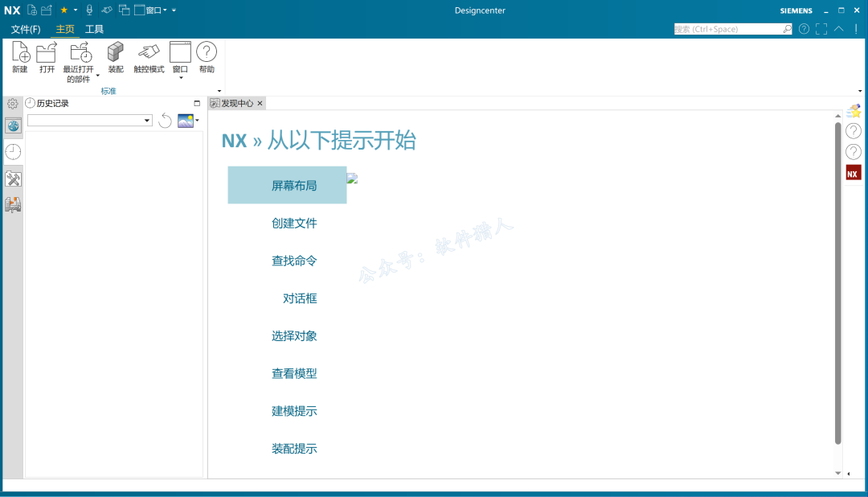
Task: Open the 窗口 dropdown in the title bar
Action: [x=150, y=10]
